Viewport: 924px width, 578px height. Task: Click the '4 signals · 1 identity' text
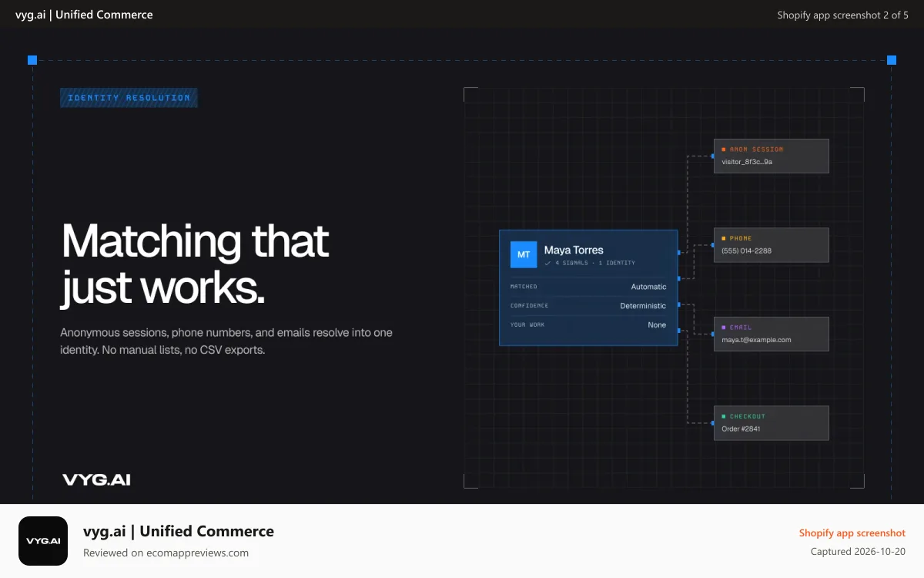tap(595, 263)
